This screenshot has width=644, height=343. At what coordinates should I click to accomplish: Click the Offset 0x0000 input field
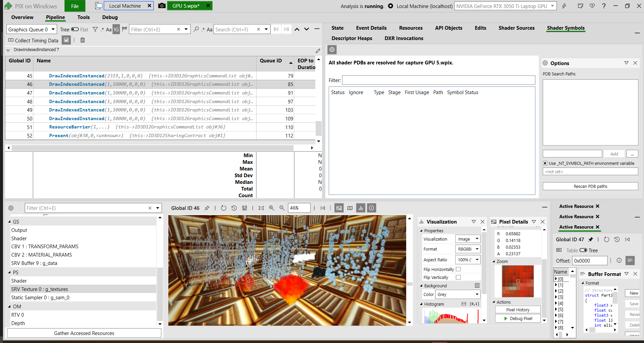click(590, 261)
